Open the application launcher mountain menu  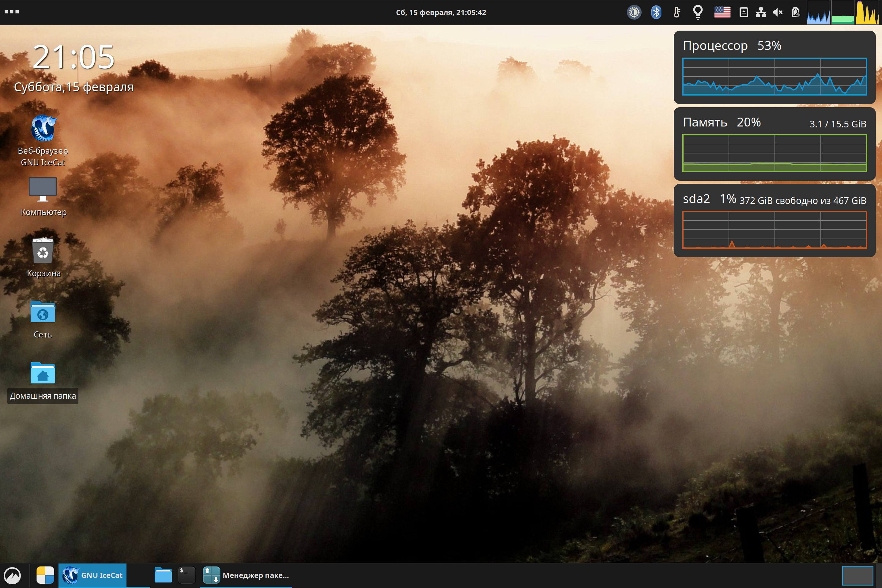(12, 575)
